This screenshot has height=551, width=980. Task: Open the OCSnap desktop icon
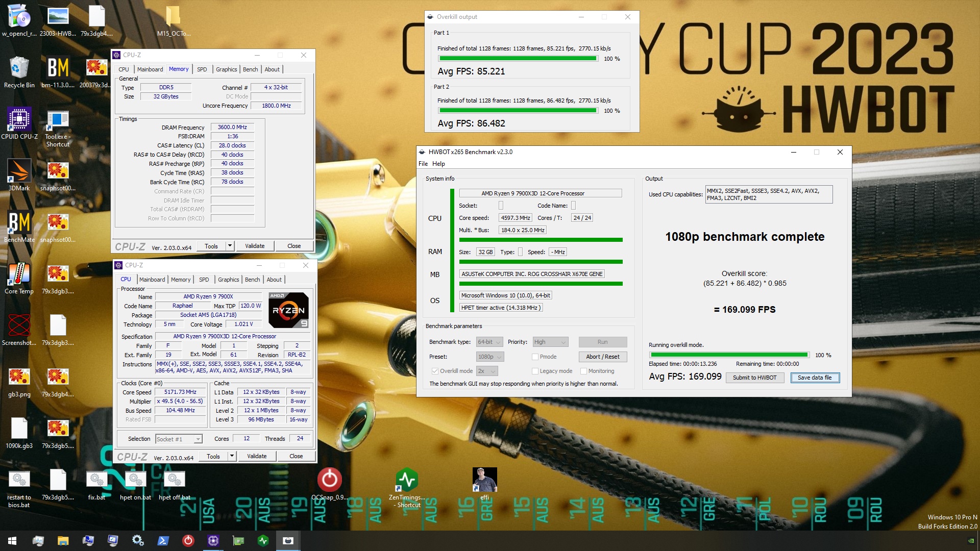point(330,484)
